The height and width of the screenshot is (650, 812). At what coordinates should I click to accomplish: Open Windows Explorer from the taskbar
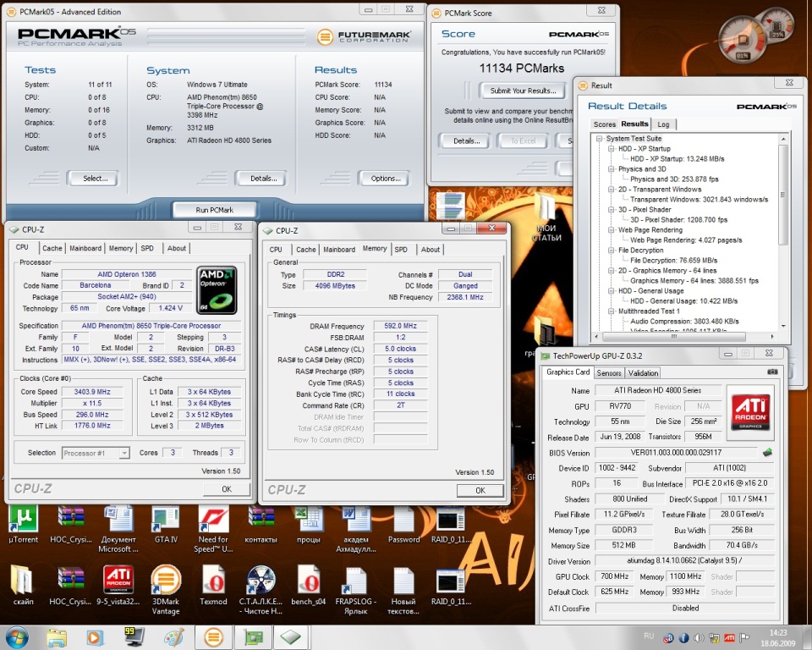[x=57, y=637]
